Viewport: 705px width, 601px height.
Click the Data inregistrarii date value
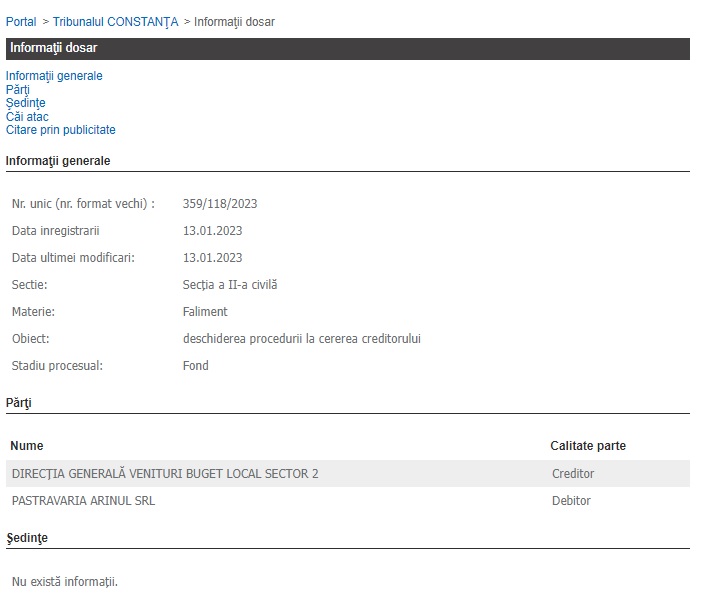(x=212, y=231)
